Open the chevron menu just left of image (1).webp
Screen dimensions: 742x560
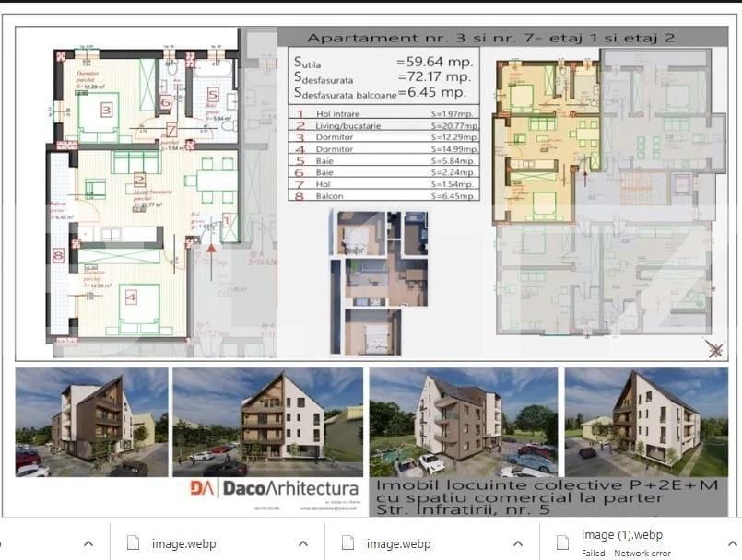click(518, 542)
